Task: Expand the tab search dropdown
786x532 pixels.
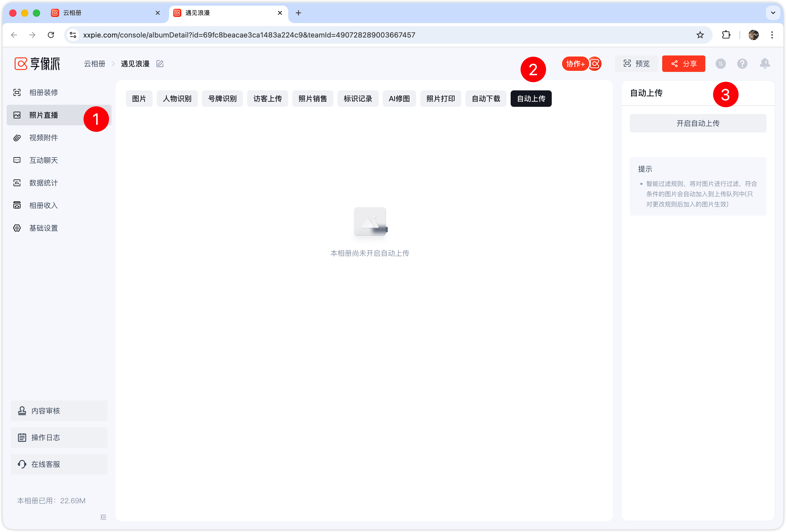Action: (x=773, y=13)
